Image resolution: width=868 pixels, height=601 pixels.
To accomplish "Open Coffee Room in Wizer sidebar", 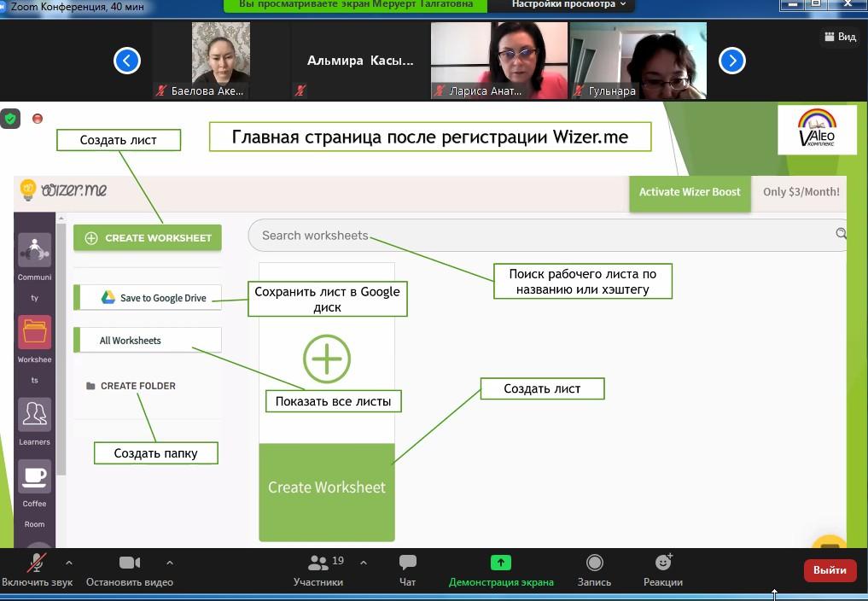I will click(x=34, y=494).
